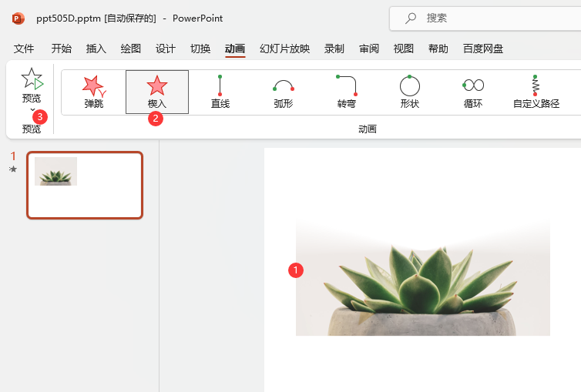581x392 pixels.
Task: Choose the 形状 shape motion path
Action: pos(410,92)
